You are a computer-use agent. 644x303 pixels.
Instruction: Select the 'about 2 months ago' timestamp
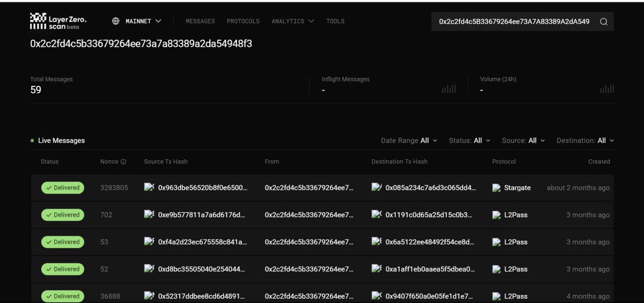pyautogui.click(x=578, y=188)
